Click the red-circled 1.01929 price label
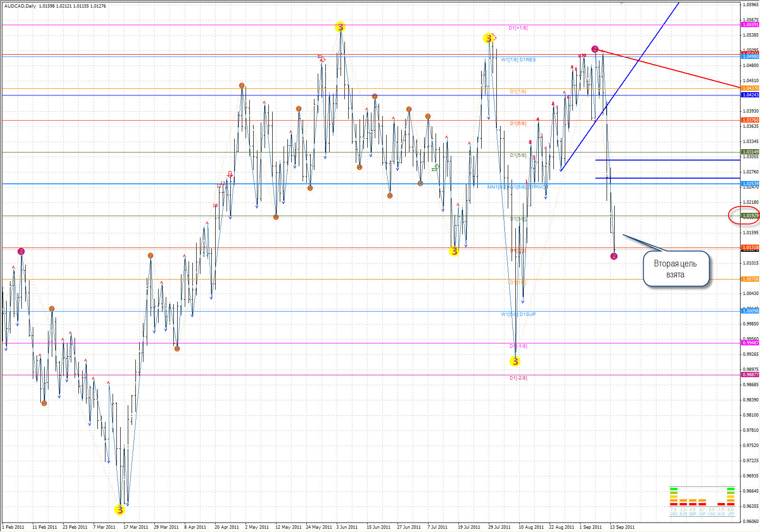Screen dimensions: 760x532 [750, 216]
